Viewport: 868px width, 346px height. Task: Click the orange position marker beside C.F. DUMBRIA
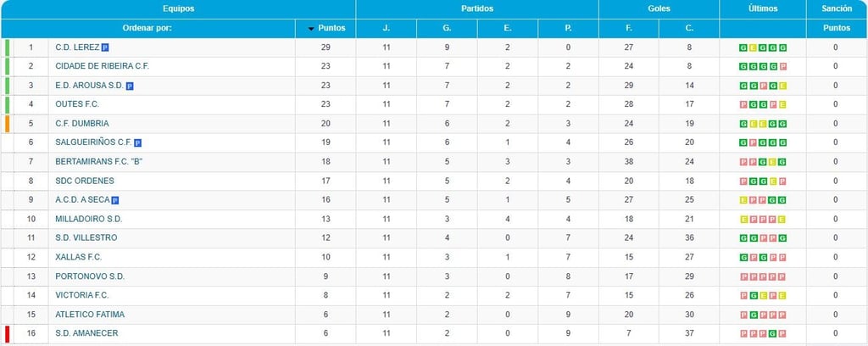[x=7, y=124]
